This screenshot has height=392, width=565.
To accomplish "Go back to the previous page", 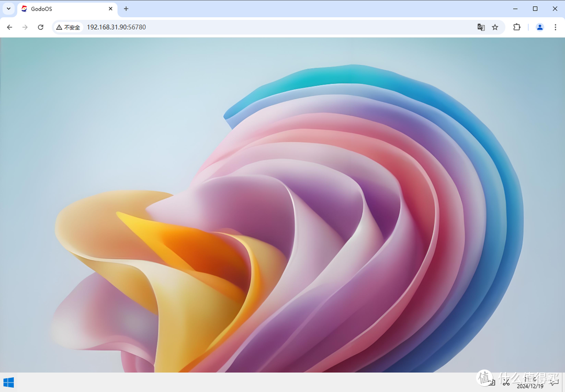I will [9, 27].
